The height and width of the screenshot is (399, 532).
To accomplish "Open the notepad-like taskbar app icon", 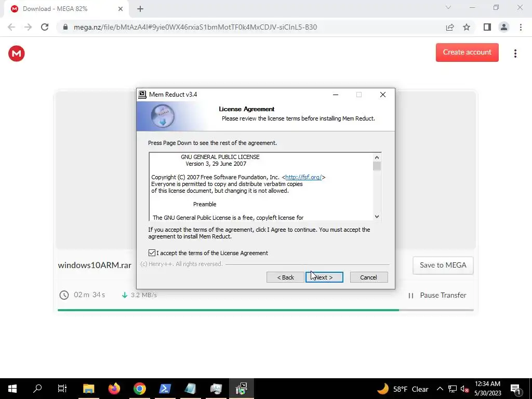I will pyautogui.click(x=190, y=389).
